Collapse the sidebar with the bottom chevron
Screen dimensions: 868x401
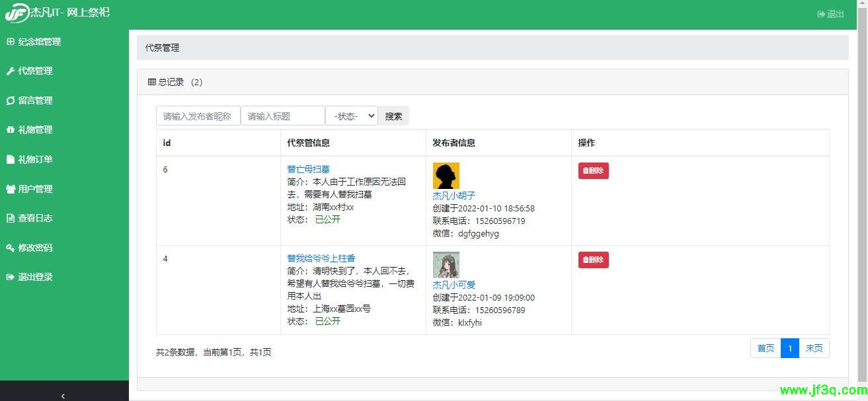(x=63, y=396)
